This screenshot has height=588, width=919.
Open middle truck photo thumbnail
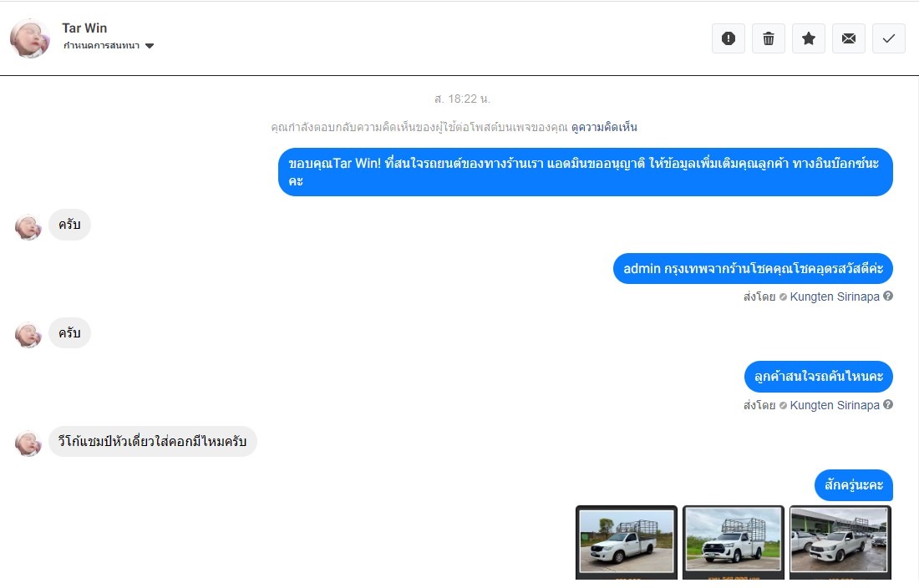click(734, 542)
